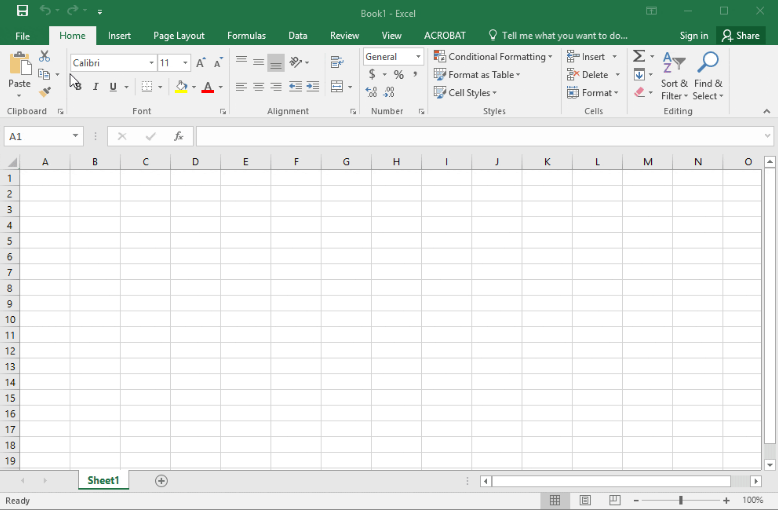Click Delete cells button

(588, 74)
